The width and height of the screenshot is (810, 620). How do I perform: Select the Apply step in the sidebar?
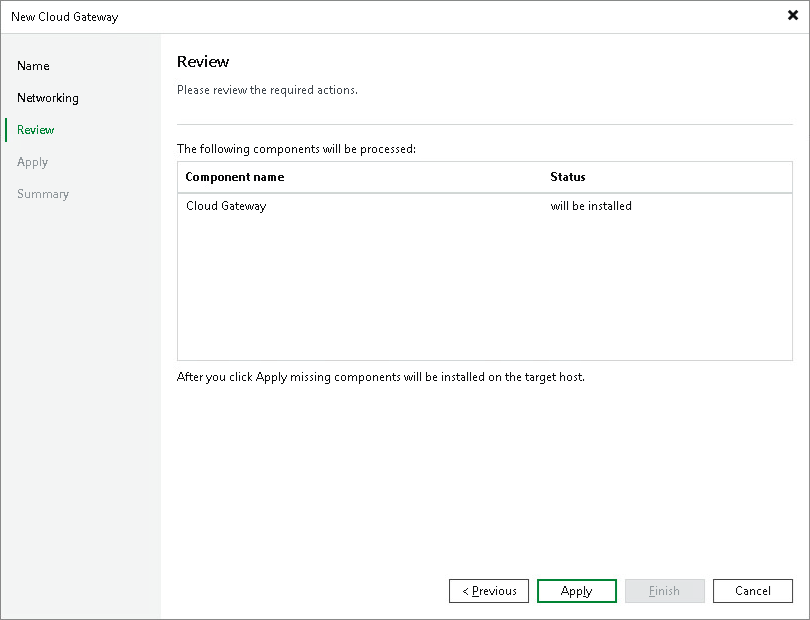[x=32, y=162]
